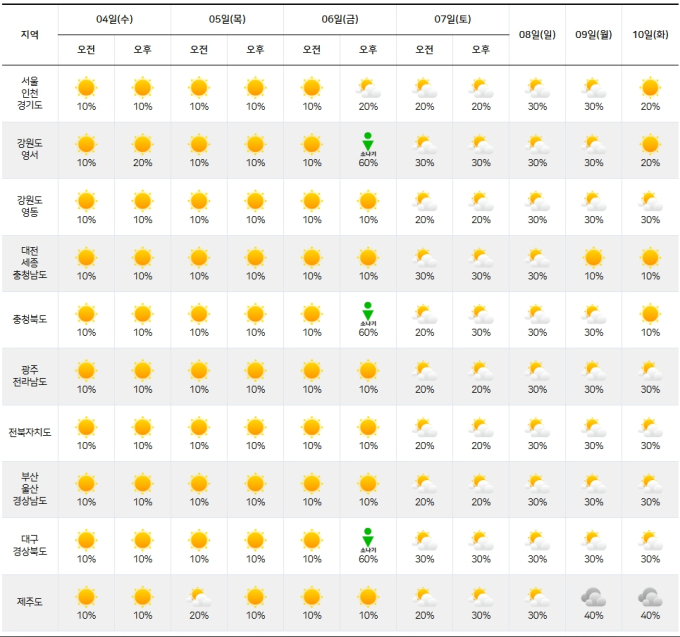The image size is (680, 637).
Task: Click the cloudy icon for 제주도 on 10일(화)
Action: [650, 597]
